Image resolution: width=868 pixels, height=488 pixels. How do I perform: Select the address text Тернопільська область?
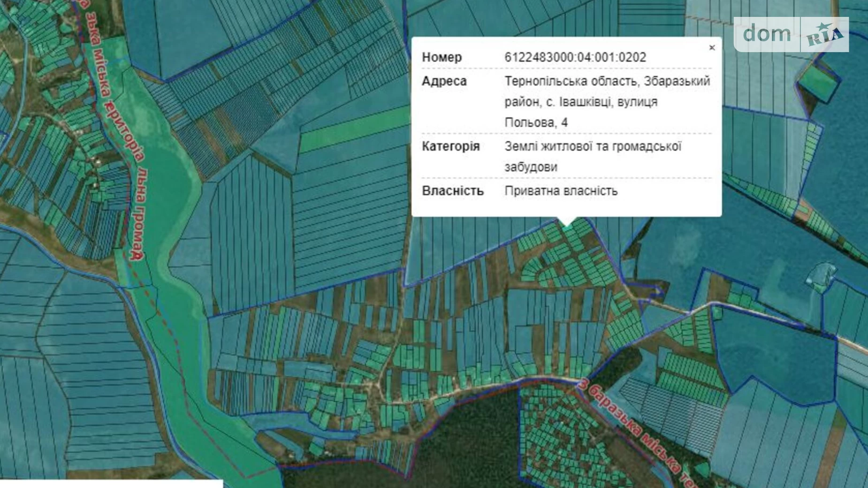[571, 81]
